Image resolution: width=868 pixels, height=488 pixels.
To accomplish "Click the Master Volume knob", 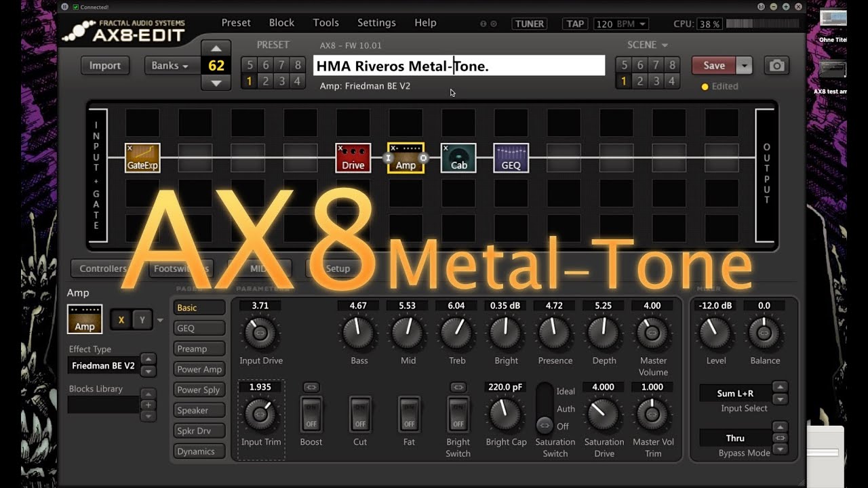I will (652, 333).
